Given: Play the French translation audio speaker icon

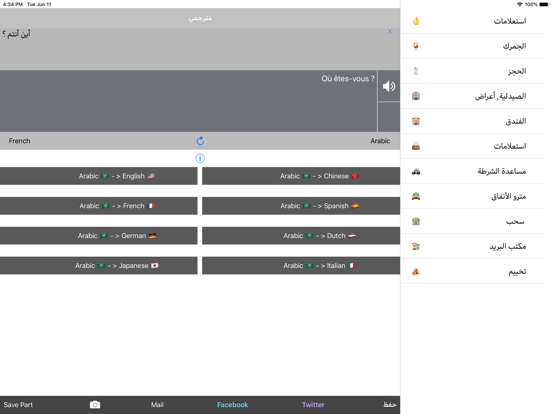Looking at the screenshot, I should pyautogui.click(x=389, y=86).
